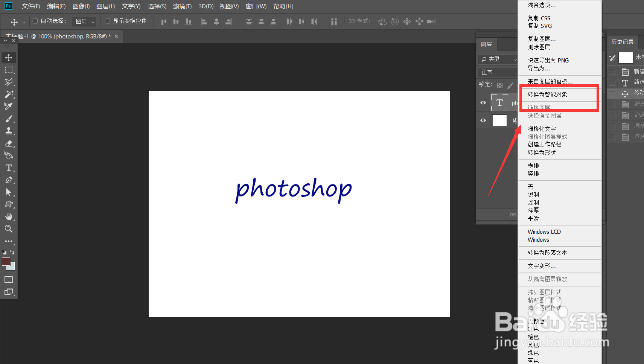Image resolution: width=644 pixels, height=364 pixels.
Task: Click the 3D camera zoom icon
Action: click(431, 21)
